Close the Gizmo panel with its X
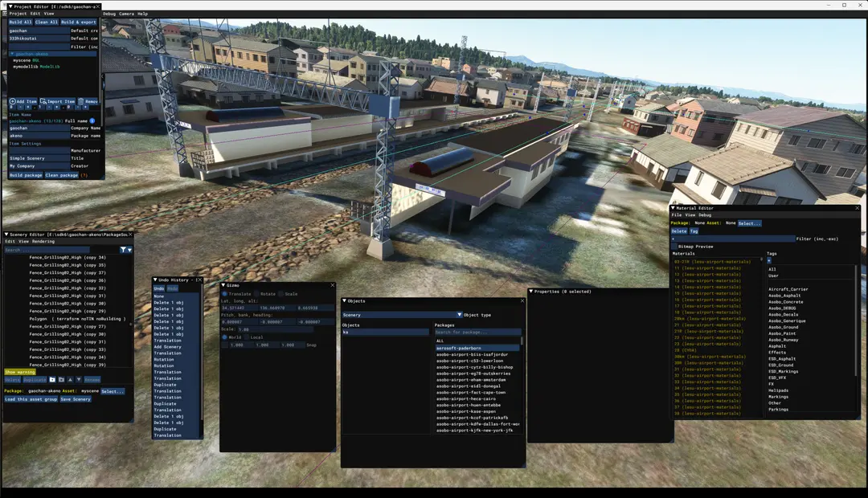This screenshot has height=498, width=868. coord(333,285)
